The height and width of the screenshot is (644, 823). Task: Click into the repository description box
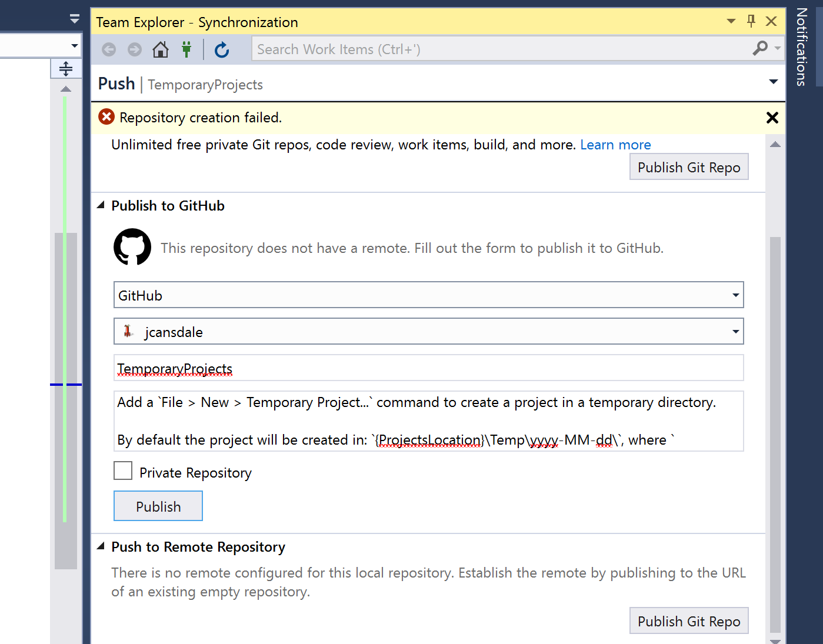coord(428,421)
